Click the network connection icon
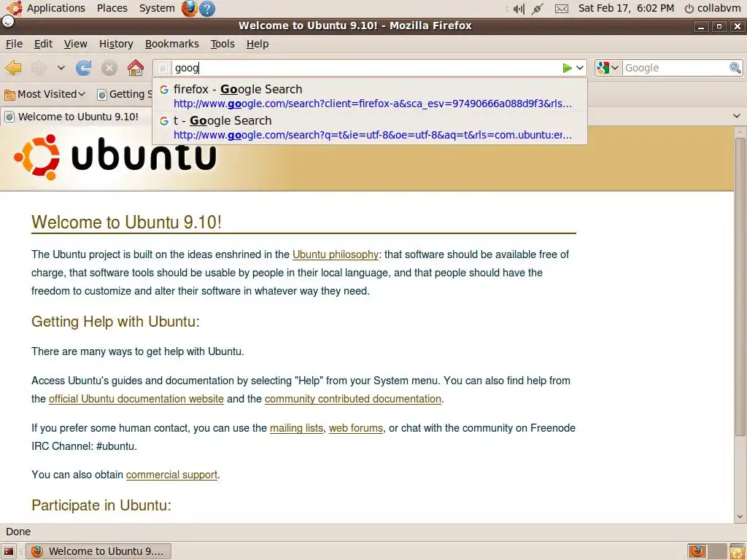 (538, 9)
